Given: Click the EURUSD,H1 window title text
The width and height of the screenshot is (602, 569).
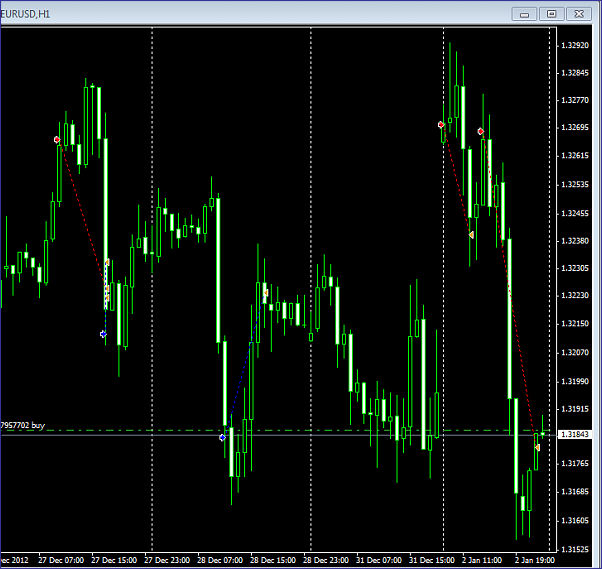Looking at the screenshot, I should [x=25, y=14].
